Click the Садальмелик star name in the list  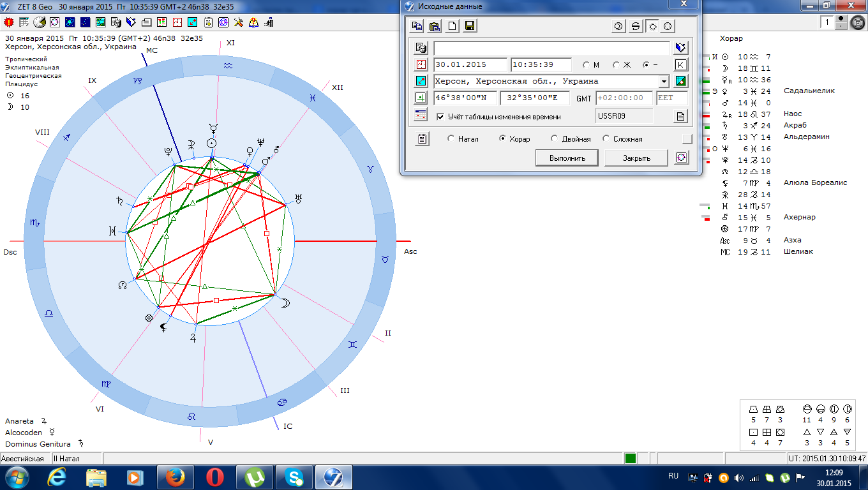[809, 91]
